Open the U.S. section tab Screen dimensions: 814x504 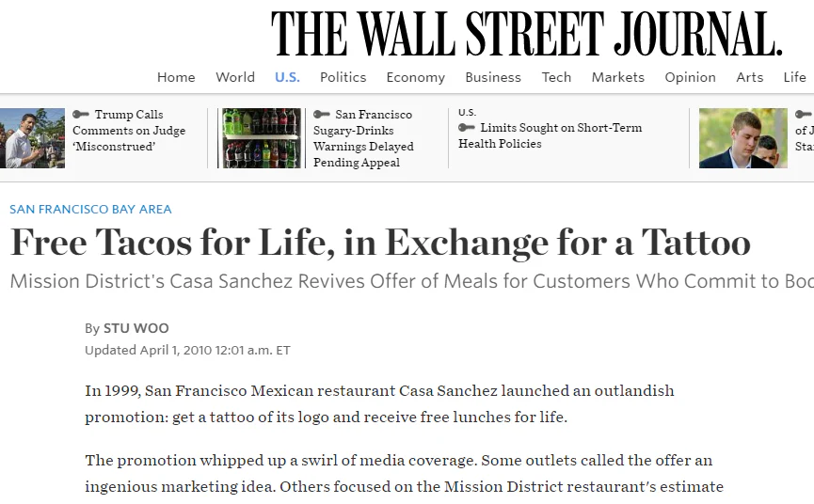(x=287, y=77)
